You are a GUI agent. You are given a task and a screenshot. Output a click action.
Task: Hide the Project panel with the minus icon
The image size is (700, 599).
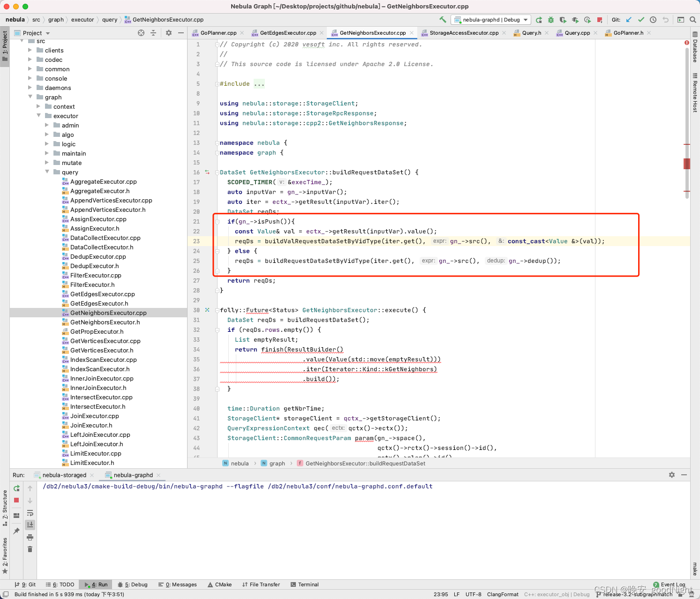pyautogui.click(x=181, y=33)
